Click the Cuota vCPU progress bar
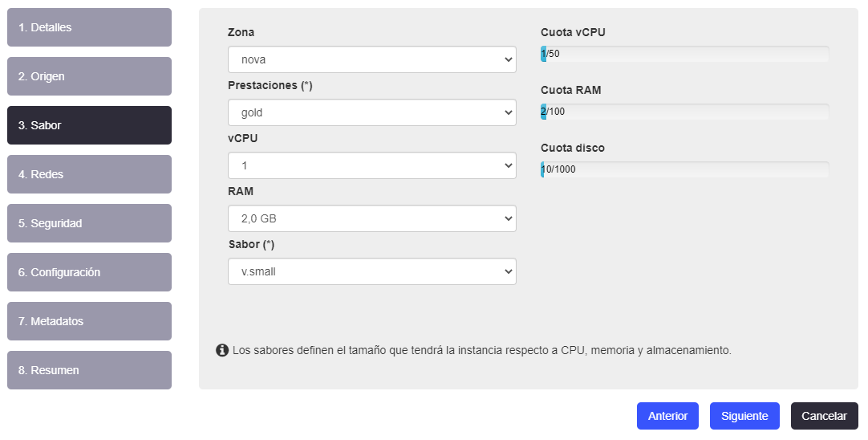Image resolution: width=868 pixels, height=440 pixels. [x=685, y=54]
